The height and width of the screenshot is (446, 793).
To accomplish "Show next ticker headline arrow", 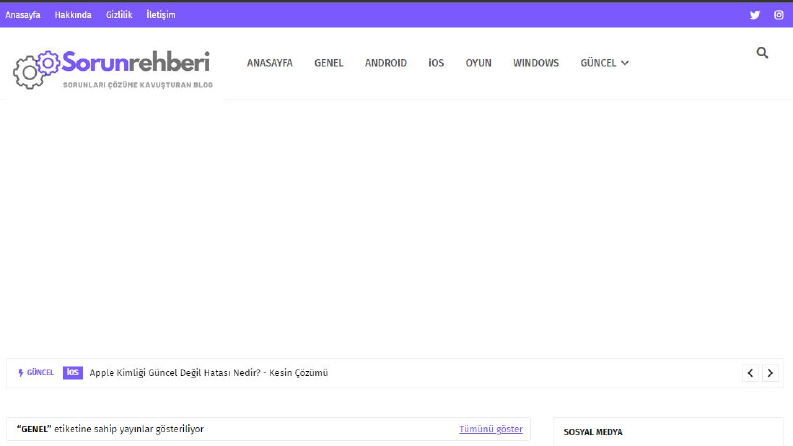I will tap(770, 373).
